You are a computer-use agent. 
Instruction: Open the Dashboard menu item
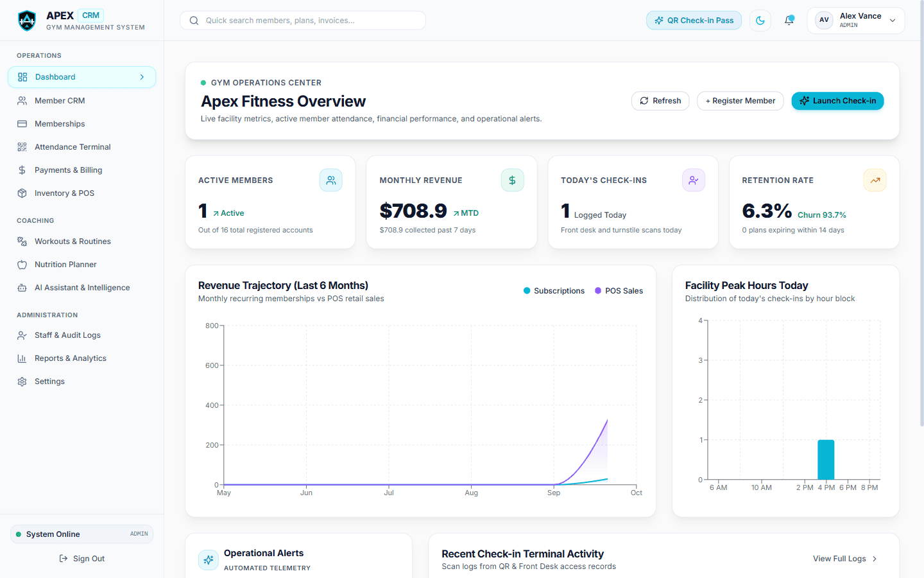click(x=81, y=77)
